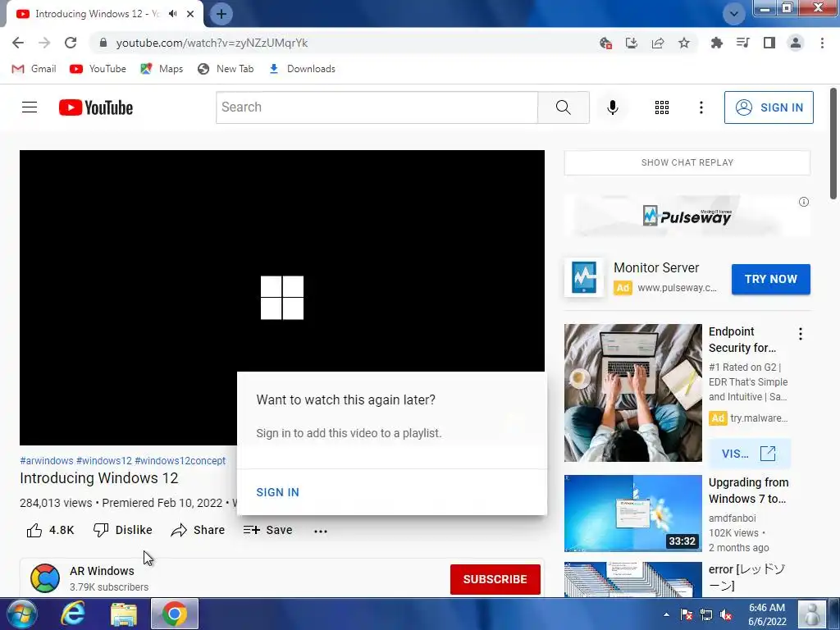The width and height of the screenshot is (840, 630).
Task: Launch Internet Explorer from taskbar
Action: click(72, 614)
